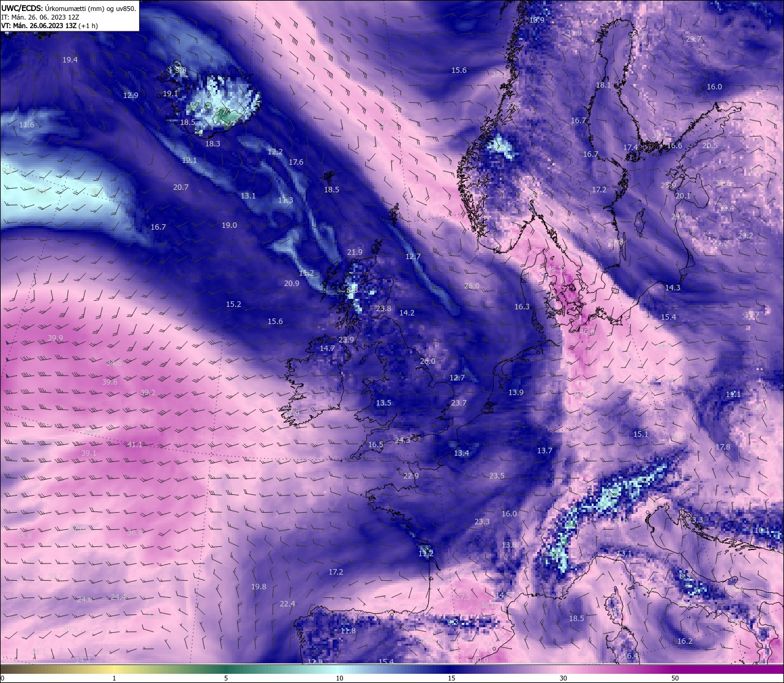Click the 19.8 value in the Bay of Biscay
The image size is (784, 683).
[258, 587]
